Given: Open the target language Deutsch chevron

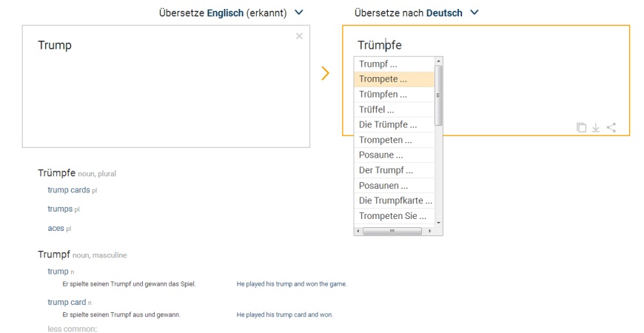Looking at the screenshot, I should coord(474,13).
